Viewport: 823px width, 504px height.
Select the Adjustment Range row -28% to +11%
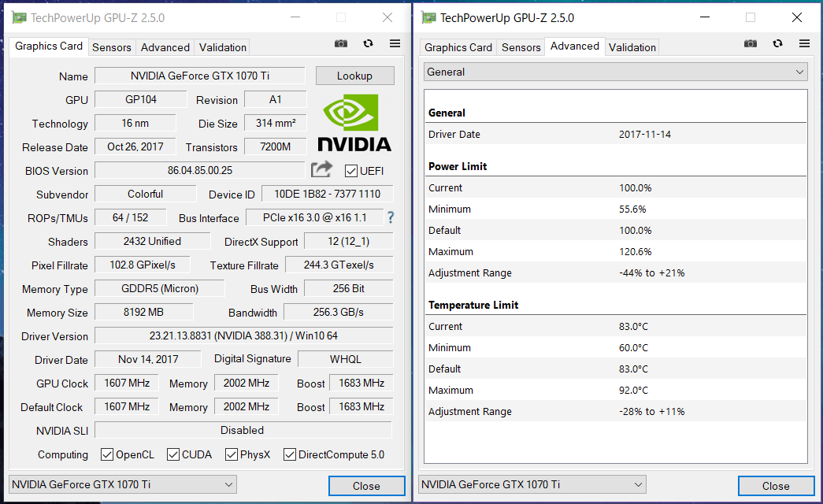pos(616,412)
